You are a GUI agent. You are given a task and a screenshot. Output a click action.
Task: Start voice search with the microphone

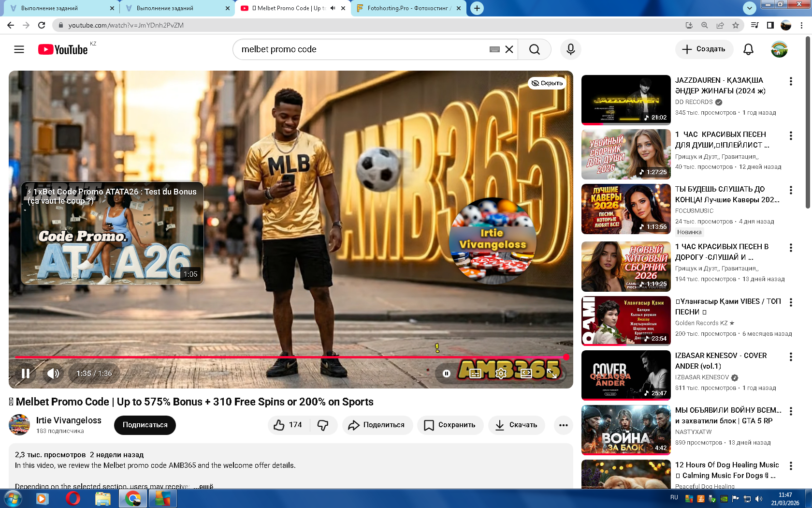click(x=570, y=49)
